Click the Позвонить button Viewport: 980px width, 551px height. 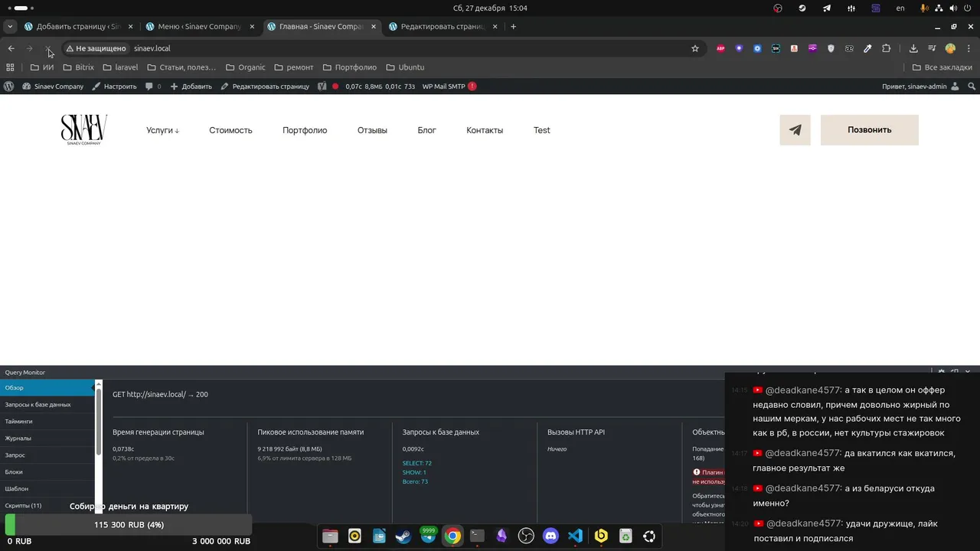pos(869,130)
